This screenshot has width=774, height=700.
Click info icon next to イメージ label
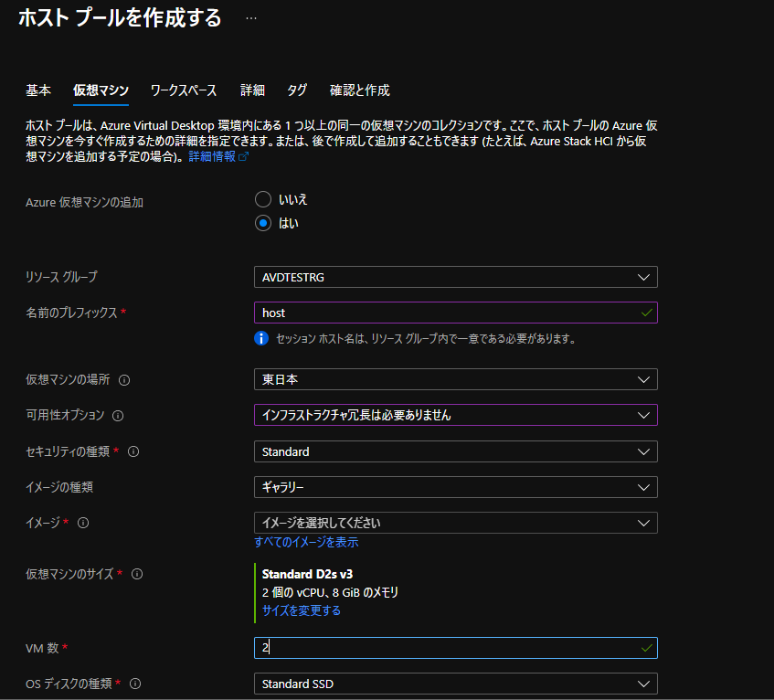[83, 523]
